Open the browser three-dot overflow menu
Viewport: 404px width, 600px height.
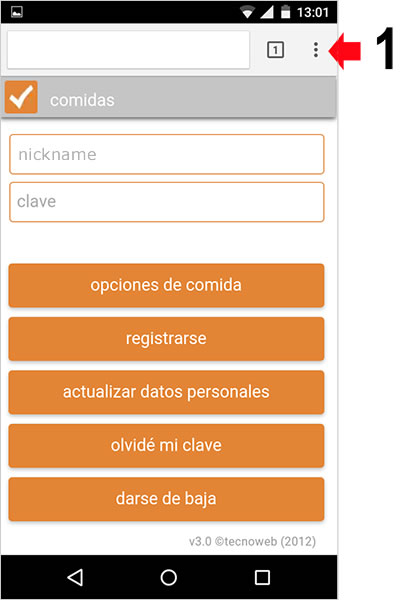coord(316,50)
